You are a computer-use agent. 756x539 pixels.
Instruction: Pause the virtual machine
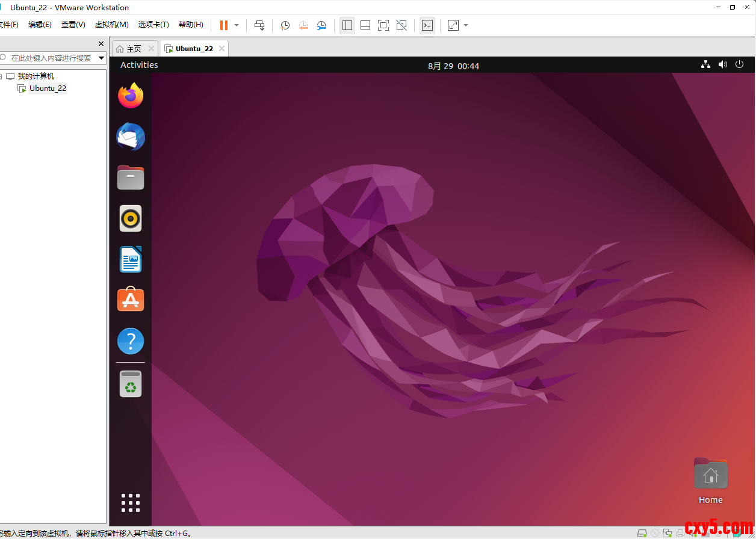[x=224, y=25]
